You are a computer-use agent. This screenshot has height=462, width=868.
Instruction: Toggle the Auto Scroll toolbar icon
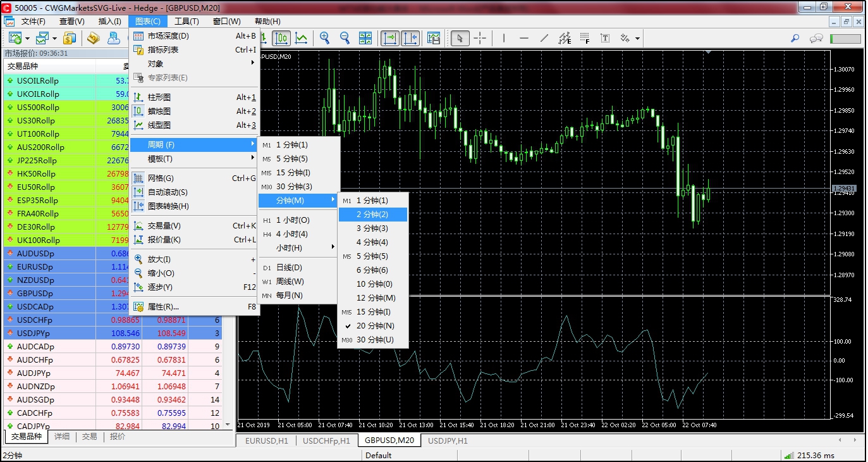[390, 39]
